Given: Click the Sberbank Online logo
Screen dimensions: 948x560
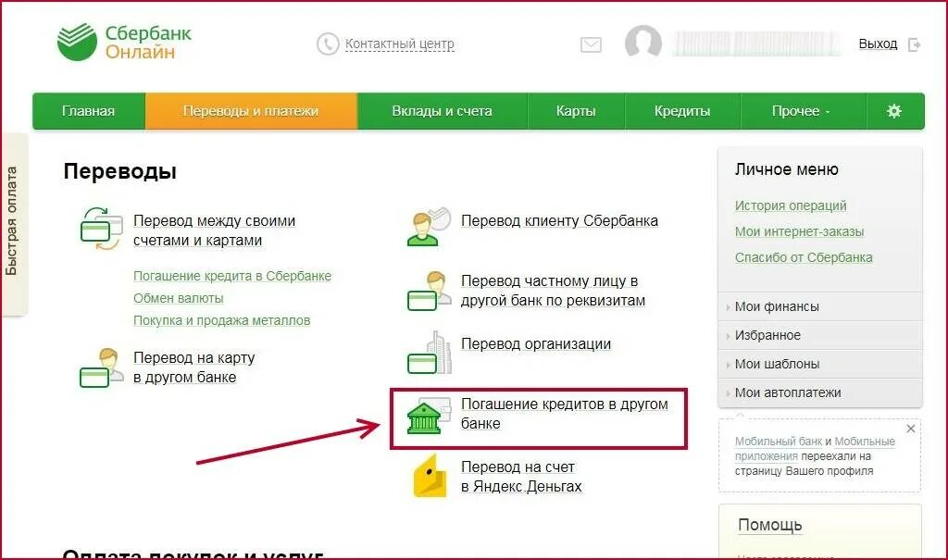Looking at the screenshot, I should (x=124, y=43).
